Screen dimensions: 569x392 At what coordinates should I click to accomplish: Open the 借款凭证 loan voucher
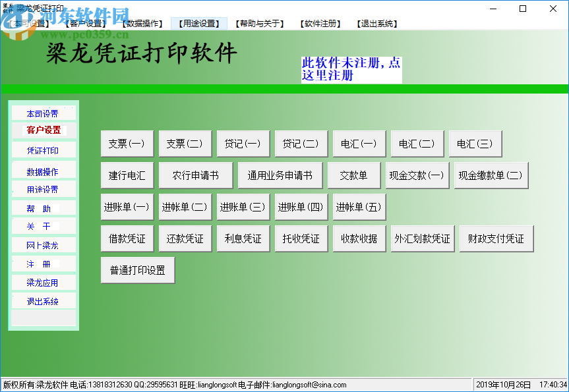127,238
